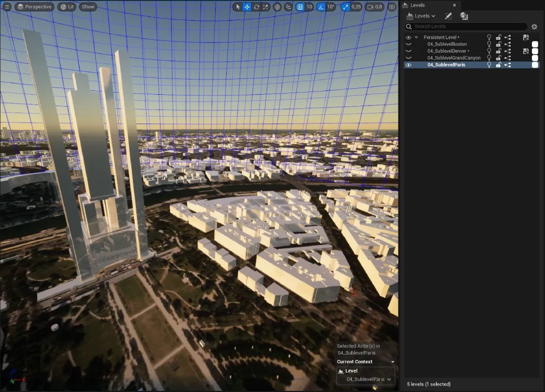The image size is (545, 392).
Task: Collapse the Persistent Level tree
Action: click(416, 38)
